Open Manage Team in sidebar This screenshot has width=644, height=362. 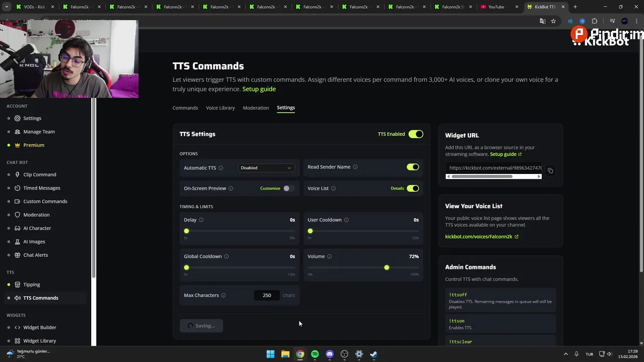pyautogui.click(x=39, y=132)
